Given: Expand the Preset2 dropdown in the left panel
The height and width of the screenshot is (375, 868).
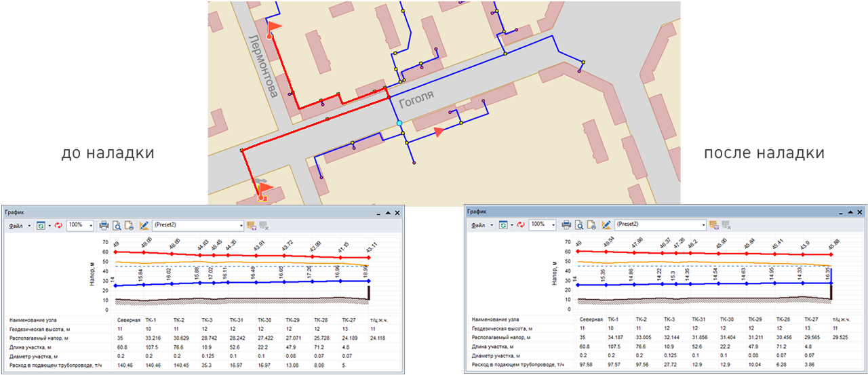Looking at the screenshot, I should 240,225.
